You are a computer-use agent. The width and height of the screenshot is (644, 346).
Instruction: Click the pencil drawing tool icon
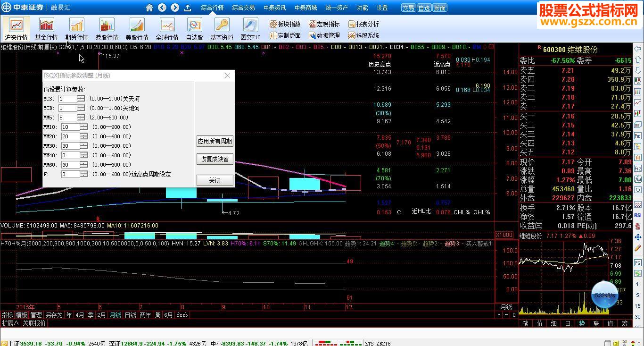tap(638, 248)
